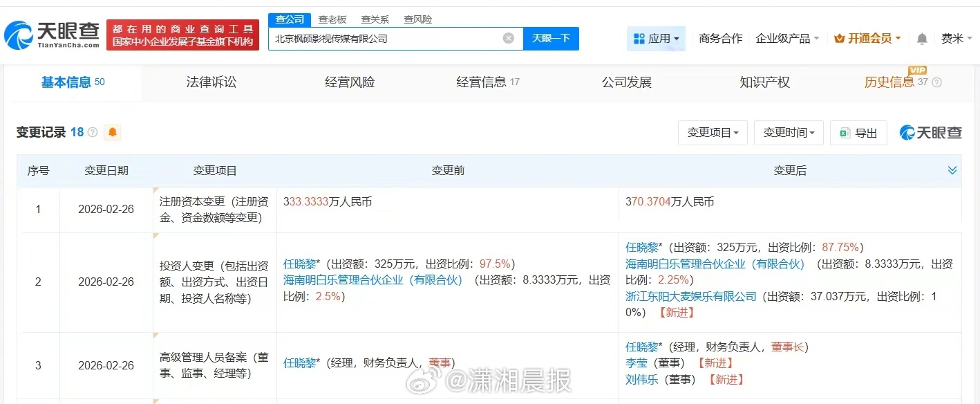Switch to the 经营风险 tab
Viewport: 980px width, 404px height.
(350, 82)
